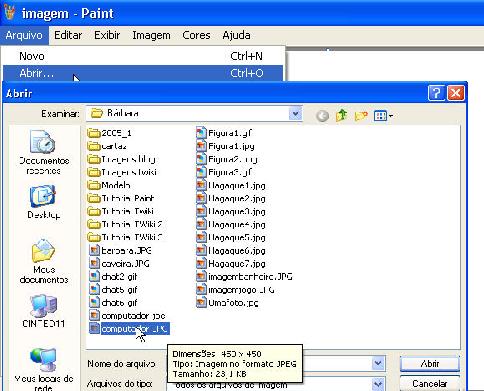Open Meus documentos in the places bar
The height and width of the screenshot is (391, 484).
43,262
